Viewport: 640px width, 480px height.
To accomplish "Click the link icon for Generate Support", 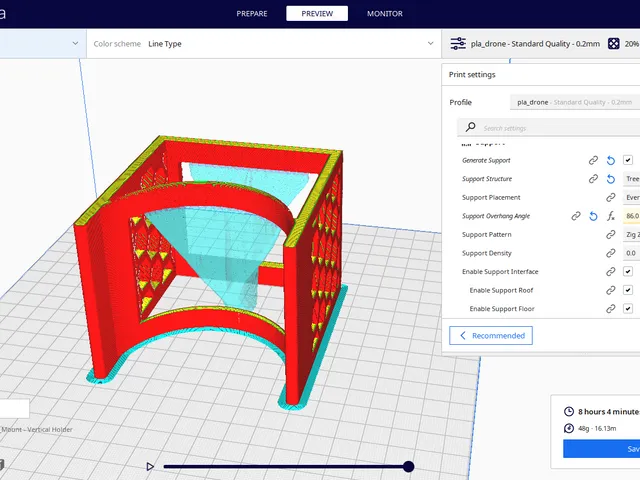I will point(593,160).
